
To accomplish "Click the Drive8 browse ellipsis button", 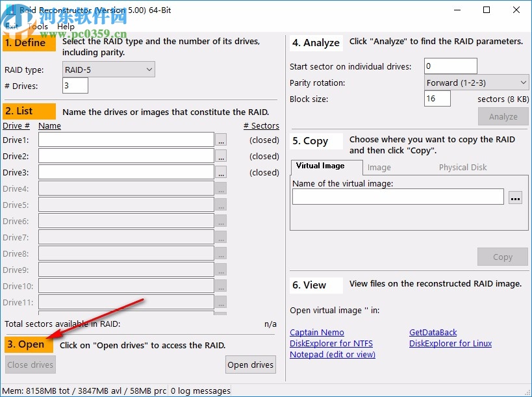I will click(221, 253).
